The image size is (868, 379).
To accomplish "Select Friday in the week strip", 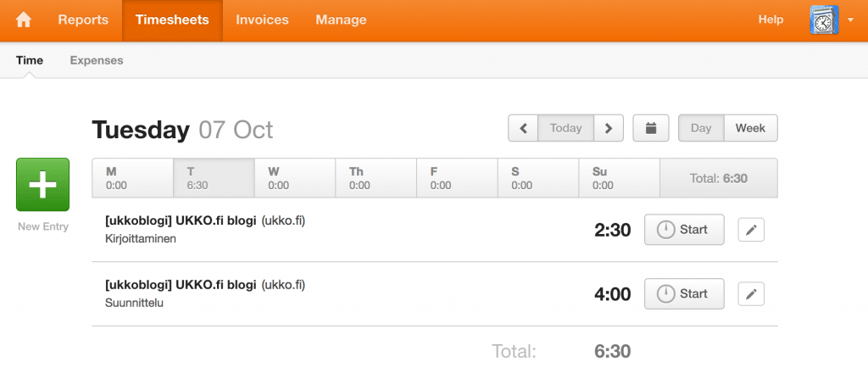I will [x=457, y=177].
